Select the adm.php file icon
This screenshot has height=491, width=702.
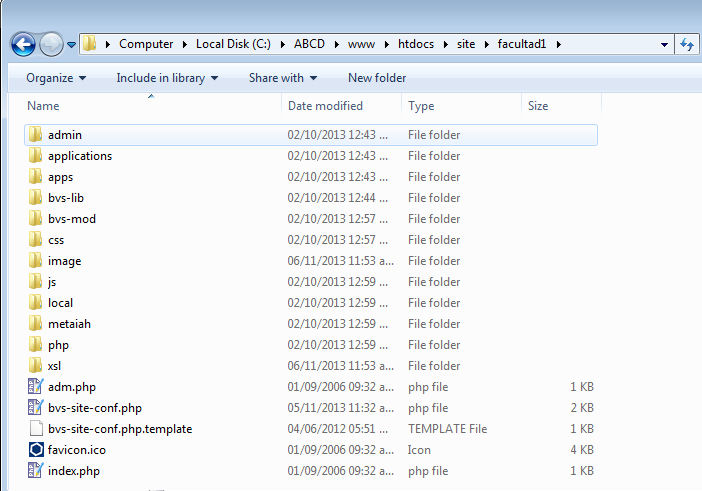click(x=36, y=387)
